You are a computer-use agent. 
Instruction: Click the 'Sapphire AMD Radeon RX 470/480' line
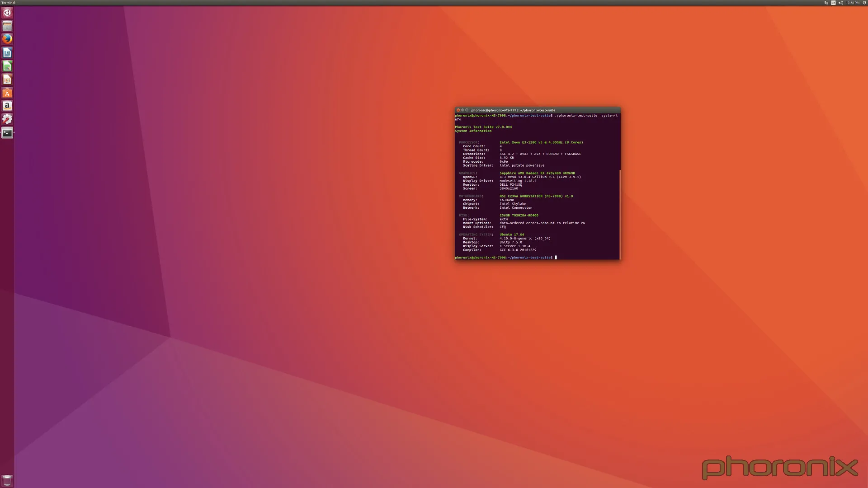pos(537,173)
